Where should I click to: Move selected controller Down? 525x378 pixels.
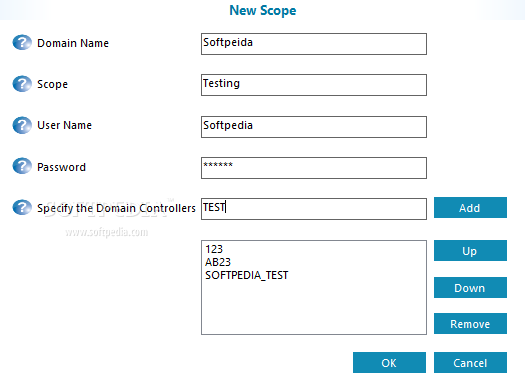470,288
